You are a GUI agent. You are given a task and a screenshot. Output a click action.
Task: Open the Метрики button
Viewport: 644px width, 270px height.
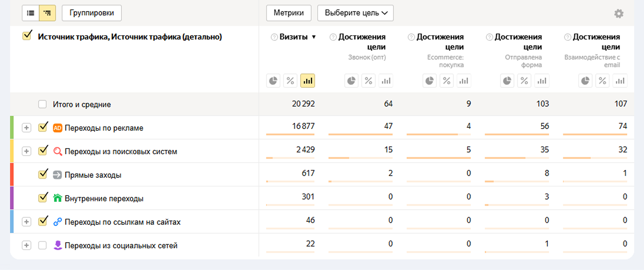[289, 13]
